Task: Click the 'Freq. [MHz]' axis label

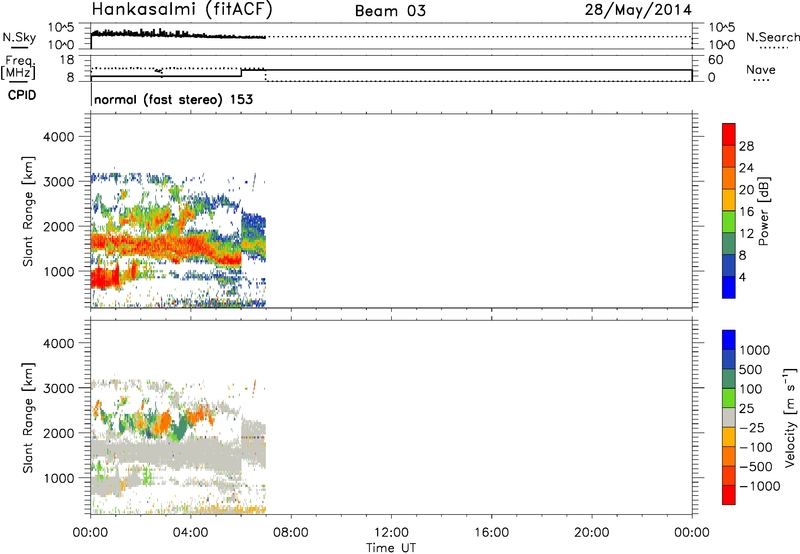Action: click(18, 68)
